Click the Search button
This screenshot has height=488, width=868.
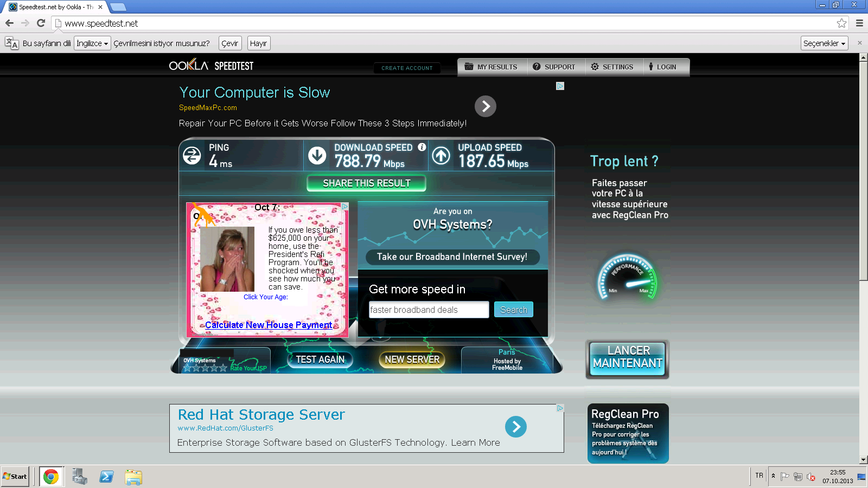(x=514, y=310)
